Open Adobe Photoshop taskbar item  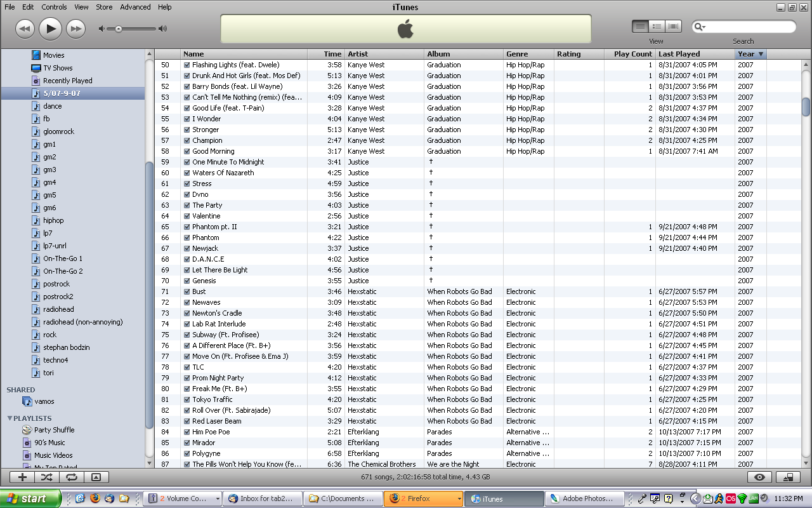point(584,498)
